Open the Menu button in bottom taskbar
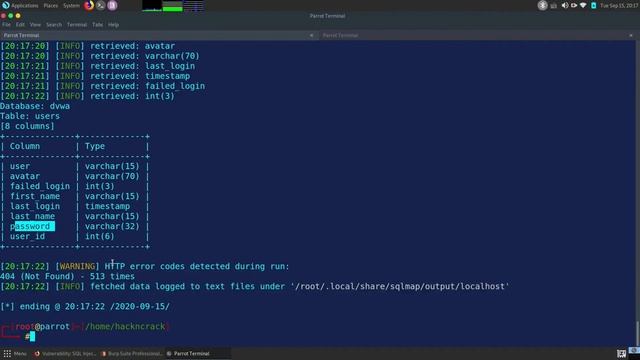Viewport: 640px width, 360px height. (x=15, y=353)
